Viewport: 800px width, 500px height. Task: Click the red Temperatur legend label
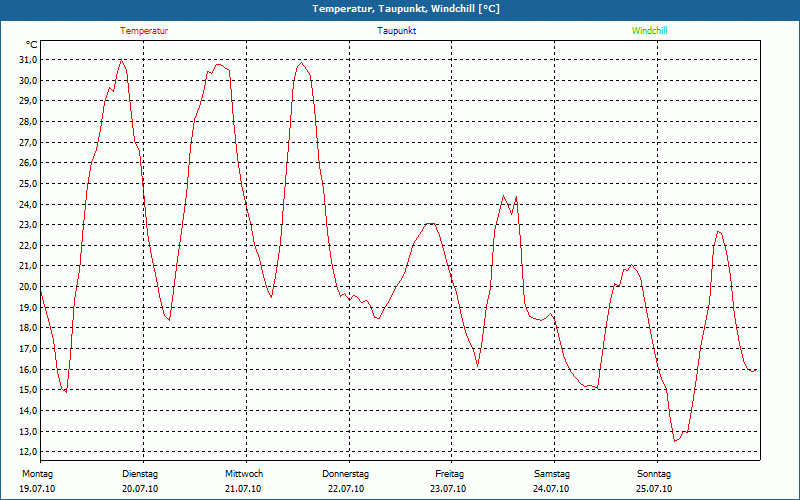[x=144, y=31]
